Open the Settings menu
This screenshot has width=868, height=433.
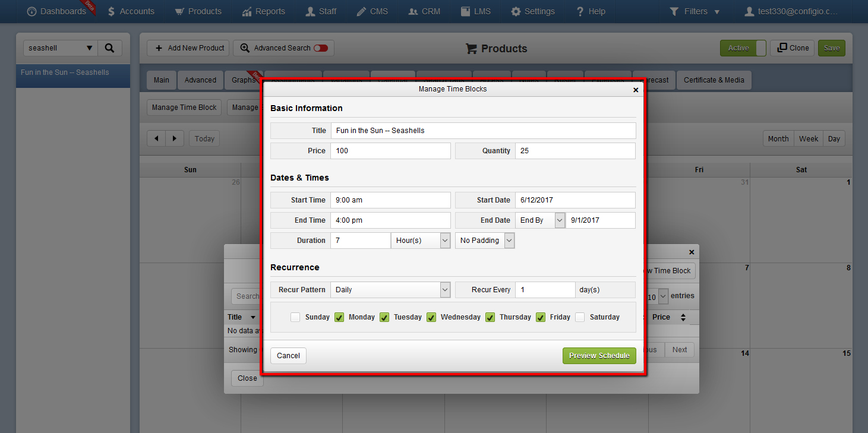click(x=533, y=11)
